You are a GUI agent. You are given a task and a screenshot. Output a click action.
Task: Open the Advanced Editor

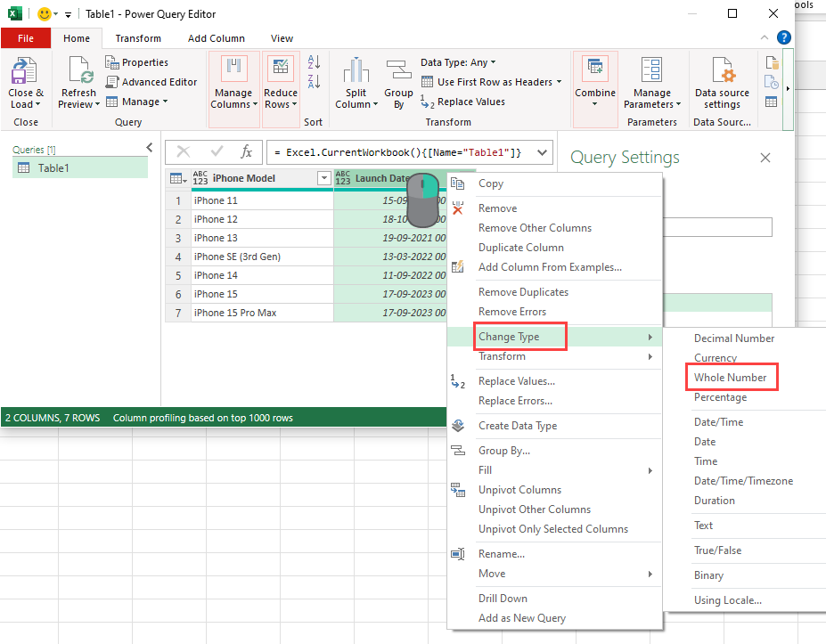tap(151, 82)
